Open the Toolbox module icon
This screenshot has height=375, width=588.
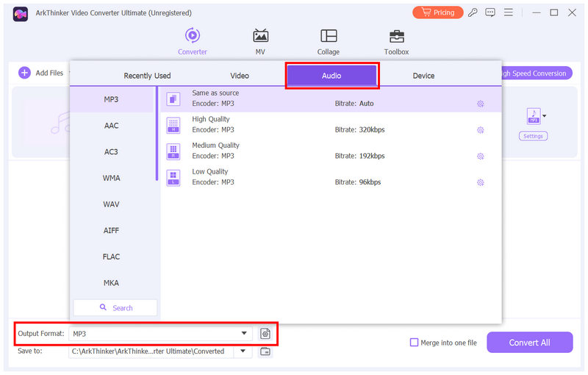pyautogui.click(x=396, y=36)
